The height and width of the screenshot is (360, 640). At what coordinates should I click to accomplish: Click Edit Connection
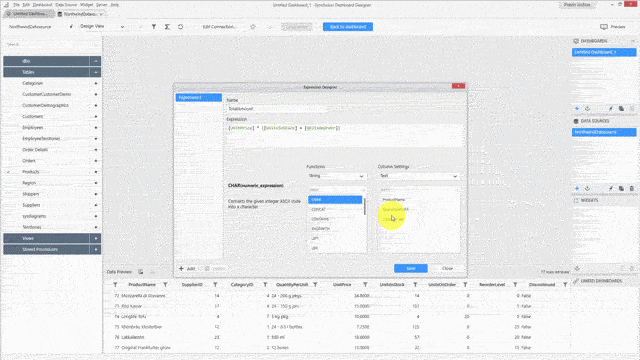click(x=219, y=27)
